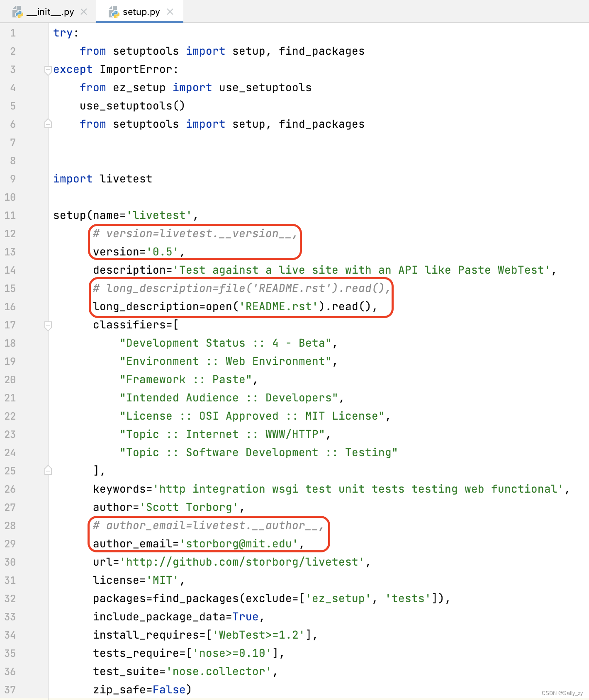Viewport: 589px width, 700px height.
Task: Click email string 'storborg@mit.edu'
Action: pyautogui.click(x=239, y=544)
